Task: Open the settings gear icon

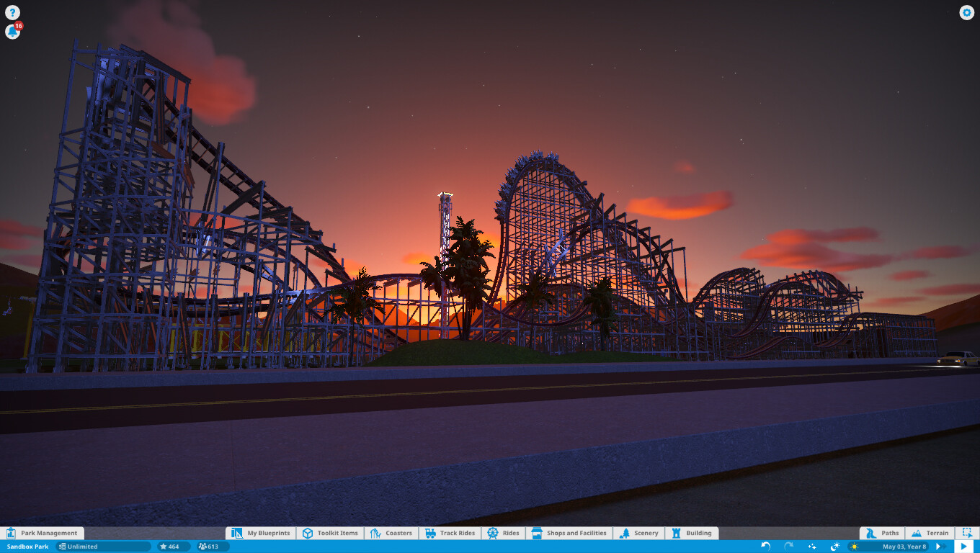Action: pyautogui.click(x=966, y=12)
